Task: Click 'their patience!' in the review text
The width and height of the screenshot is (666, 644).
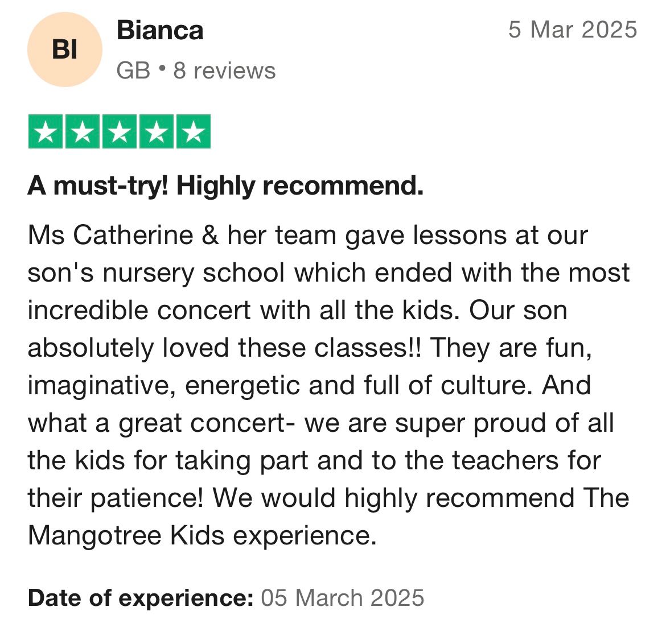Action: [116, 498]
